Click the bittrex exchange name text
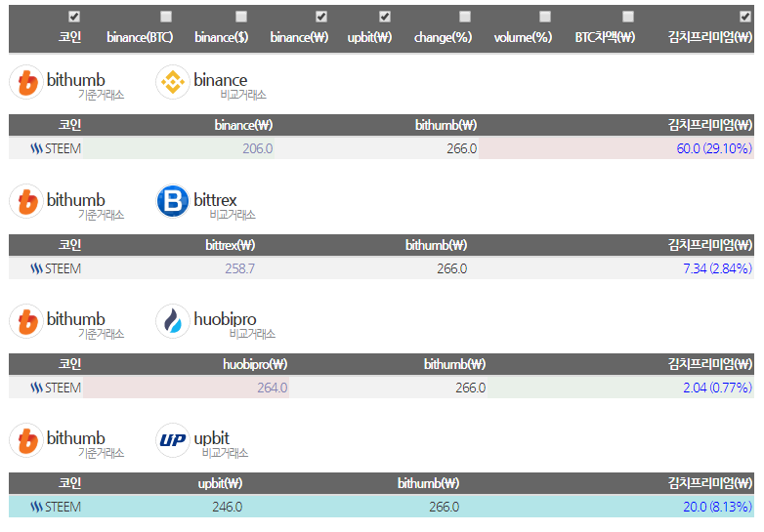The image size is (764, 532). pyautogui.click(x=215, y=199)
